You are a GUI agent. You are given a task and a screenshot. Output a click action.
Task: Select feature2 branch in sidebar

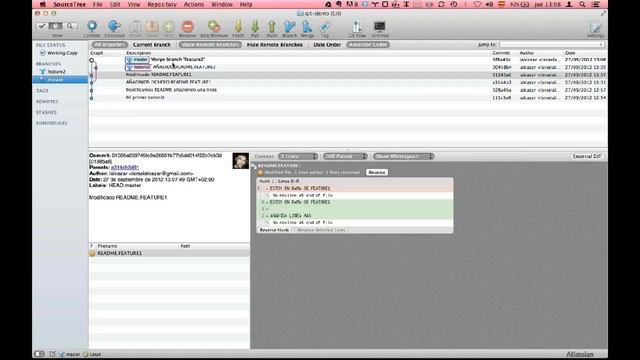[56, 71]
